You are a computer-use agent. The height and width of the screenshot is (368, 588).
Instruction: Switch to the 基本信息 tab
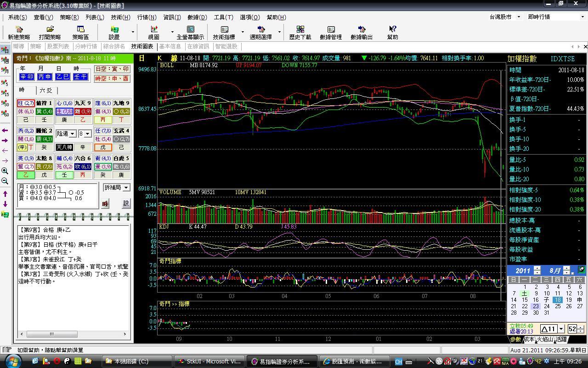pos(170,46)
